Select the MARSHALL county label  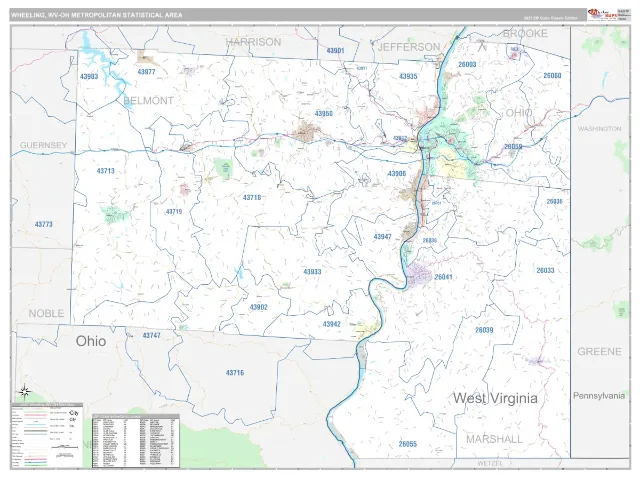pos(494,439)
